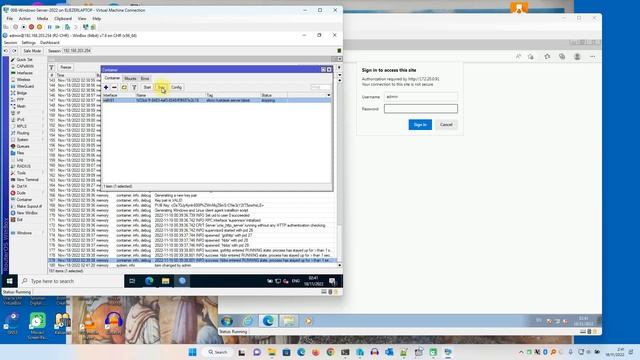Expand the Windows submenu in WinBox sidebar
Viewport: 640px width, 360px height.
tap(24, 233)
